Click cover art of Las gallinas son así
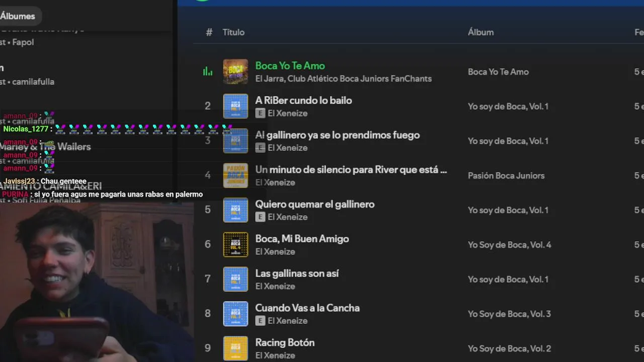 coord(235,279)
